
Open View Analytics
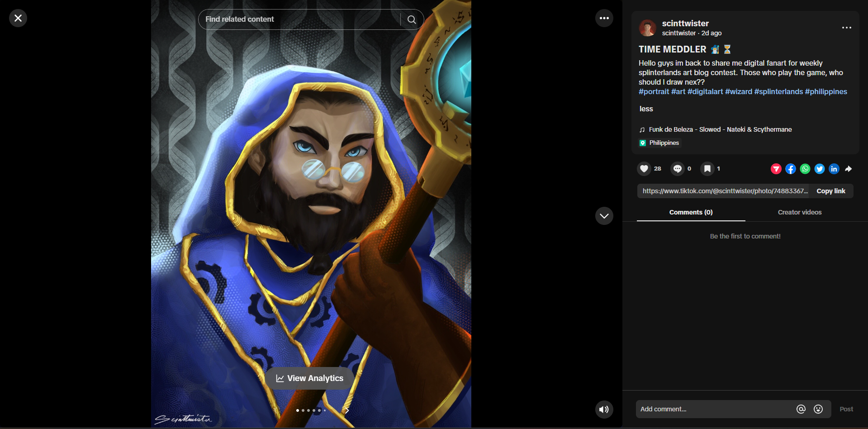[x=310, y=378]
